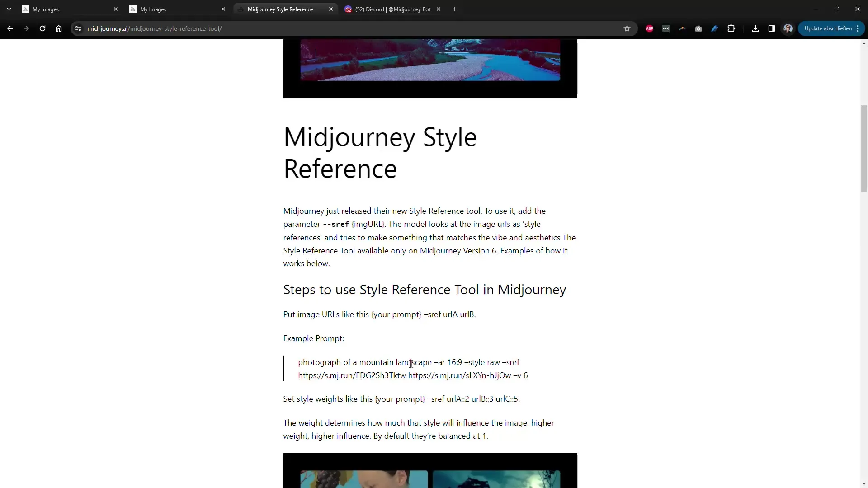
Task: Open the Extensions puzzle menu
Action: [731, 28]
